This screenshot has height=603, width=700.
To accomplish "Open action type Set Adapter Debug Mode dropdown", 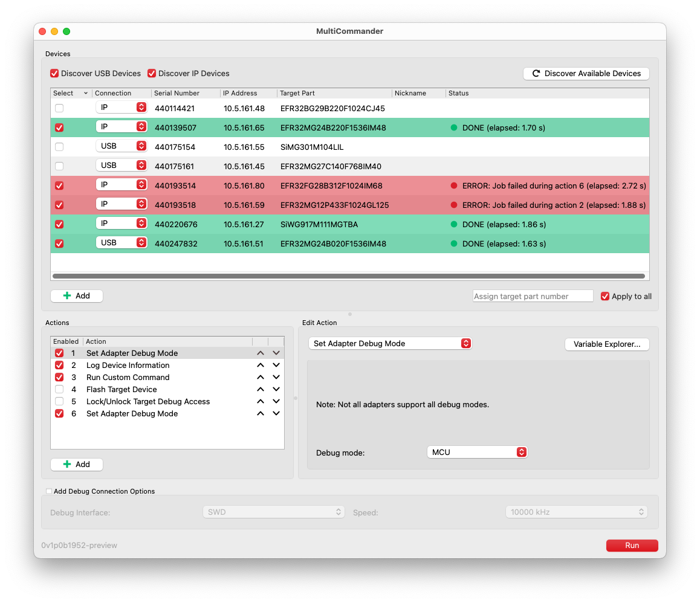I will [390, 343].
